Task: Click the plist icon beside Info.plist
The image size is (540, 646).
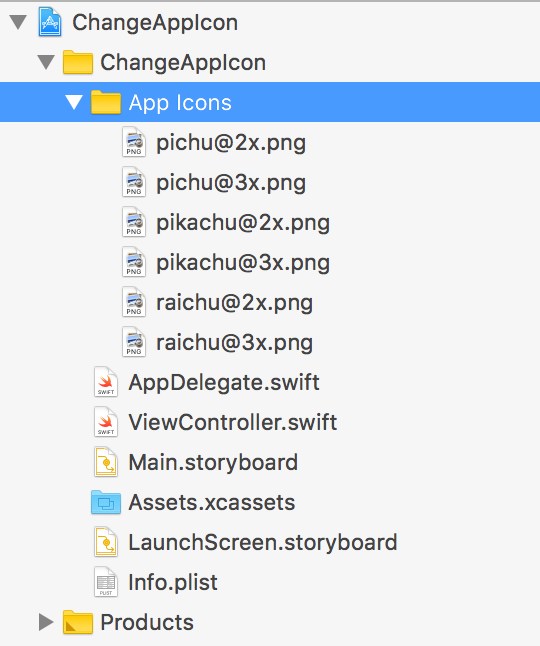Action: click(x=106, y=582)
